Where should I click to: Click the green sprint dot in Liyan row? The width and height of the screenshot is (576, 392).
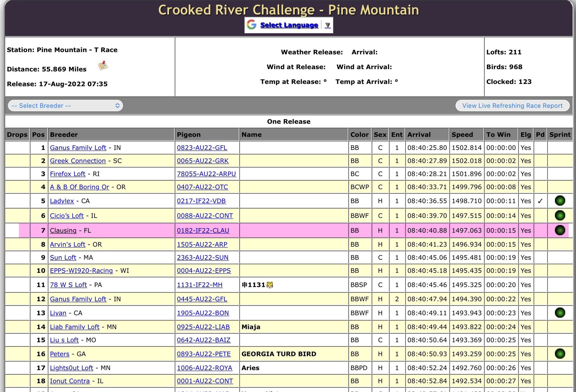(x=560, y=313)
